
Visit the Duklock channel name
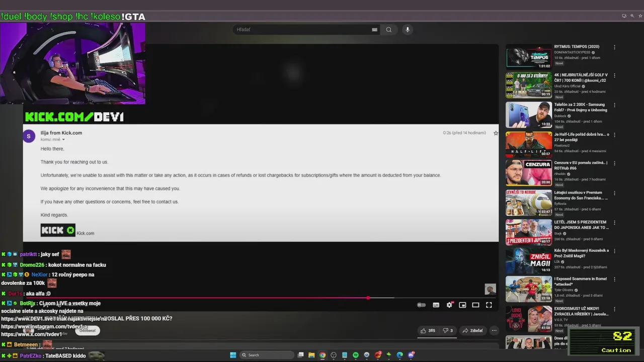click(560, 116)
